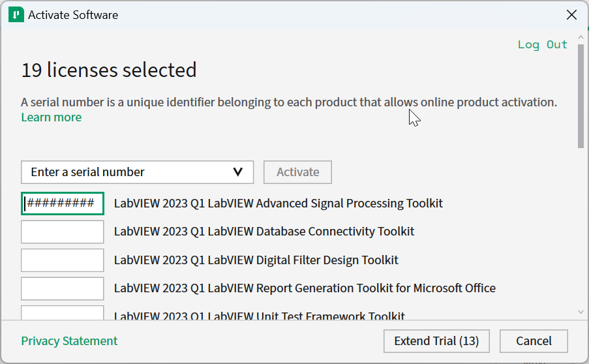Focus serial field for Advanced Signal Processing Toolkit
The image size is (589, 364).
pos(63,204)
